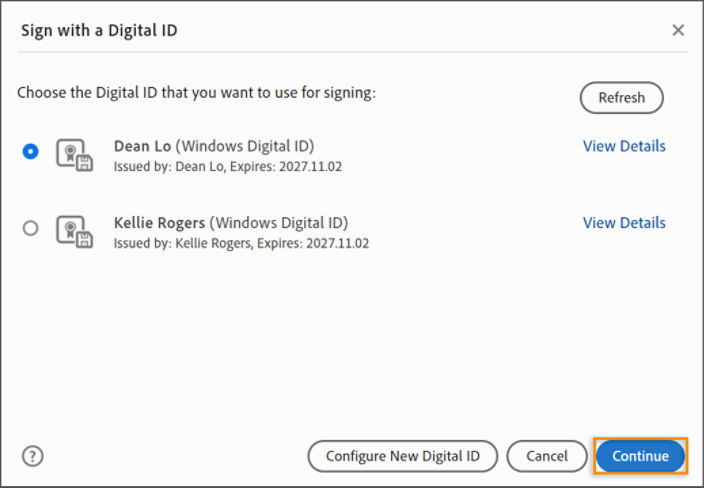Refresh the list of digital IDs
The image size is (704, 488).
coord(621,97)
